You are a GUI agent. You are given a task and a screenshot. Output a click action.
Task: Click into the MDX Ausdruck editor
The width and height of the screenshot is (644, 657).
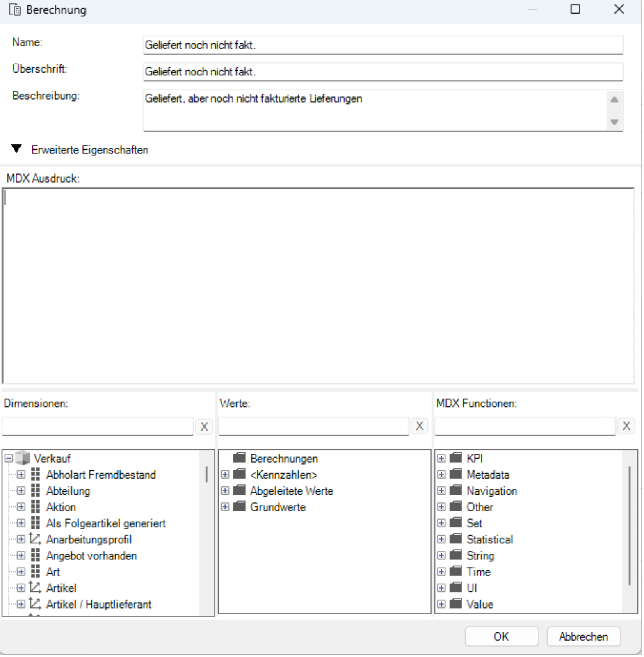coord(318,286)
